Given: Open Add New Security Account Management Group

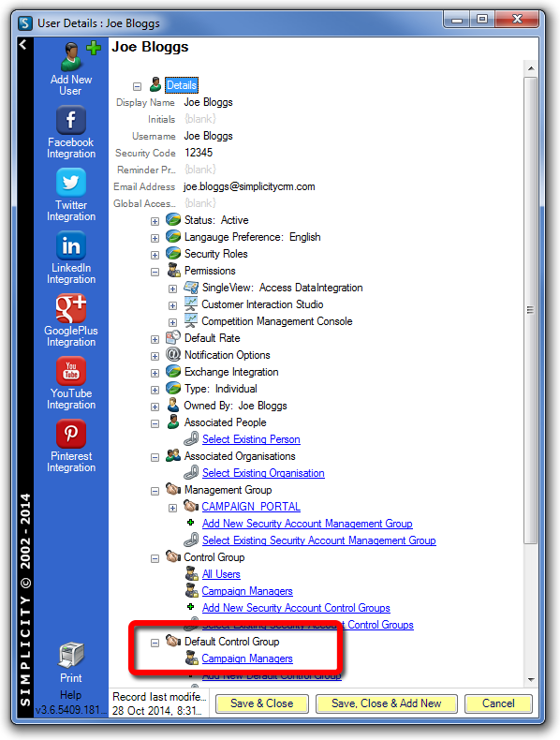Looking at the screenshot, I should (307, 524).
